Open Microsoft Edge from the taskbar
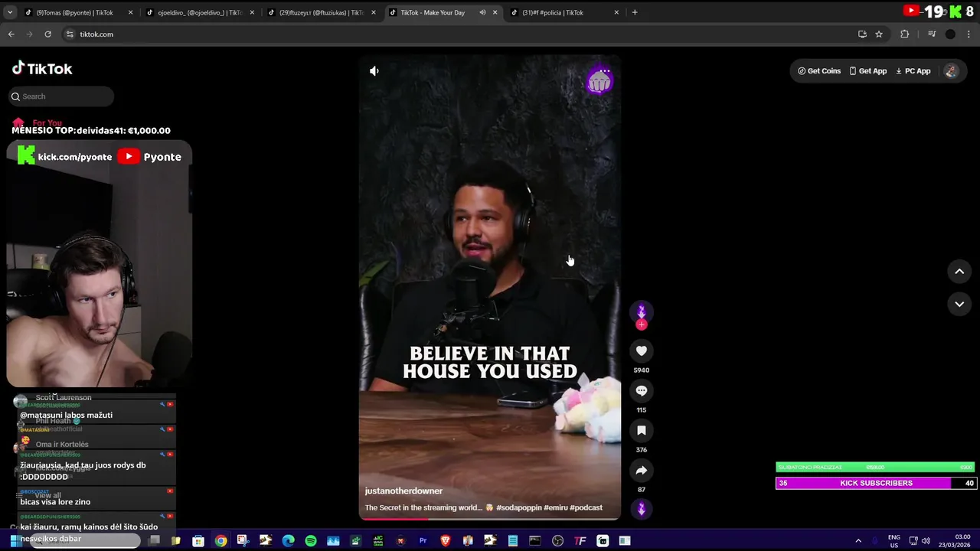The width and height of the screenshot is (980, 551). pos(288,541)
